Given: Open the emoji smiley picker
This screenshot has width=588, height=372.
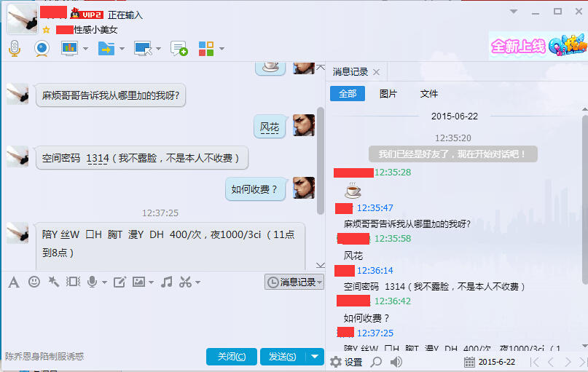Looking at the screenshot, I should [x=34, y=281].
